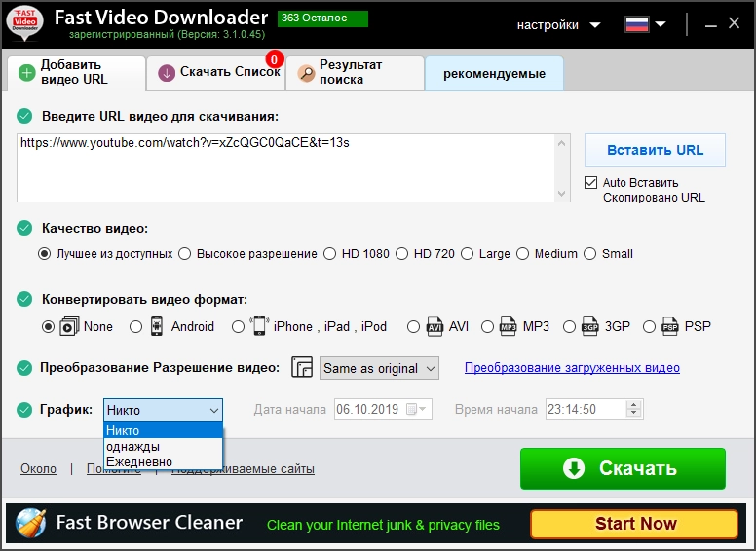Collapse the График schedule combo box
This screenshot has width=756, height=551.
pos(163,410)
